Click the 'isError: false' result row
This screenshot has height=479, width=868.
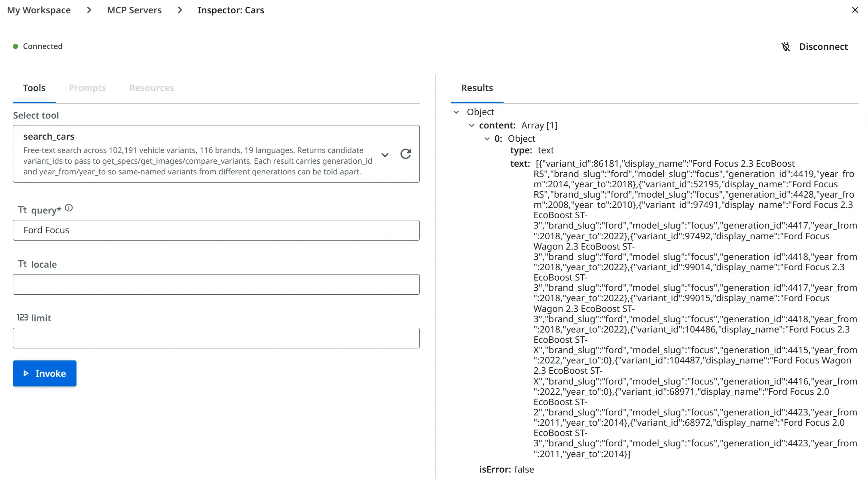pos(507,470)
